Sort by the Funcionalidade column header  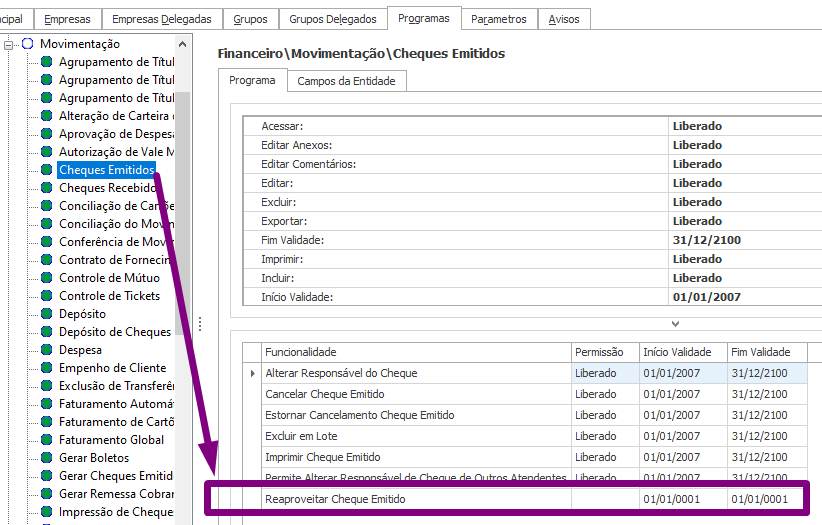click(x=301, y=352)
